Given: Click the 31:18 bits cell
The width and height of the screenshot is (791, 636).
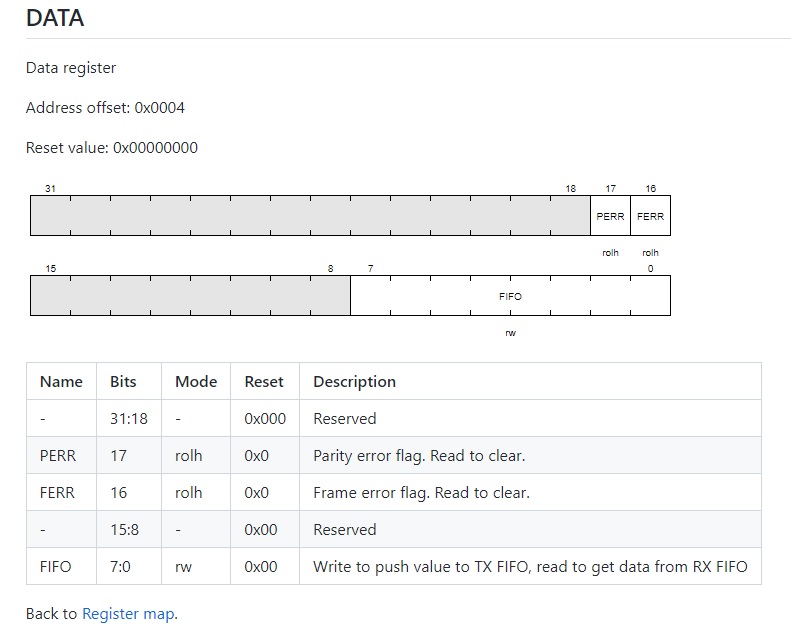Looking at the screenshot, I should pos(129,418).
